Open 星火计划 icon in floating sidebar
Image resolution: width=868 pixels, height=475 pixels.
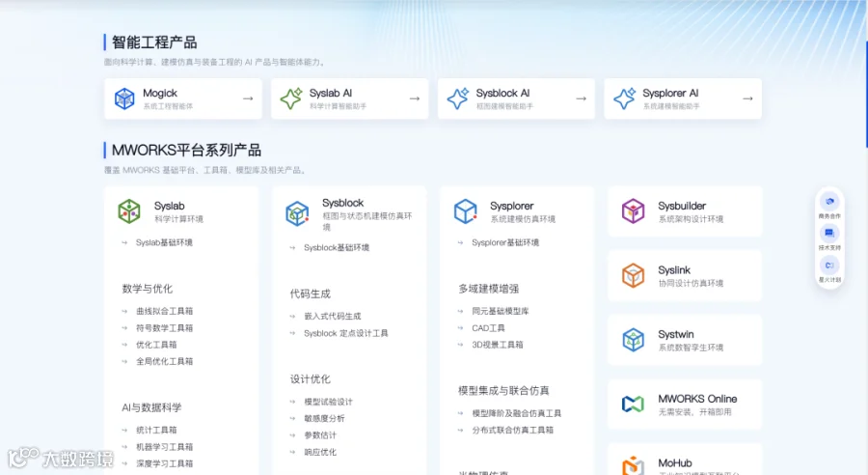pos(829,265)
